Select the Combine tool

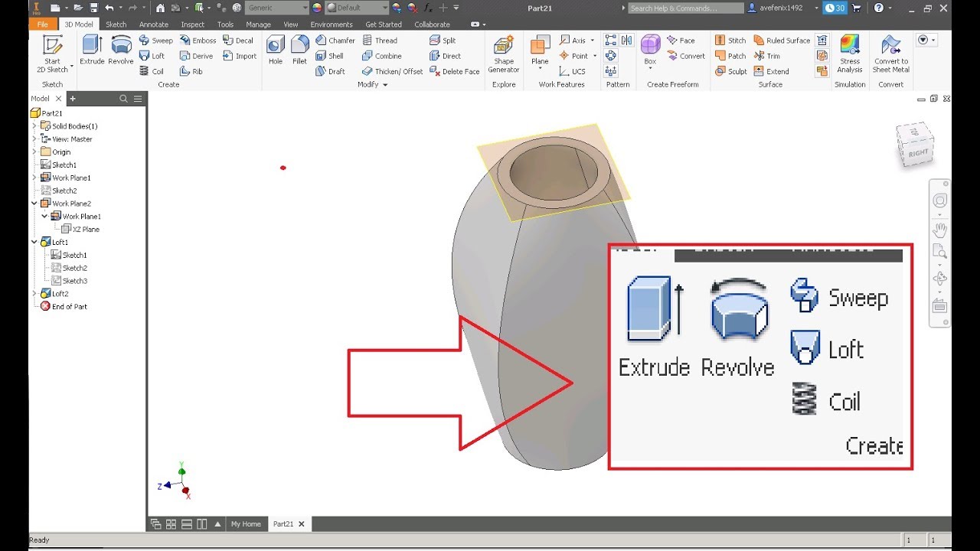point(382,56)
